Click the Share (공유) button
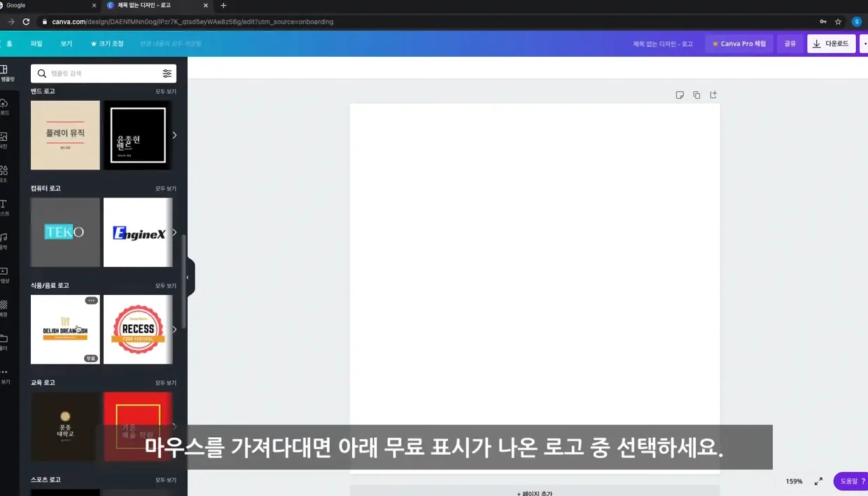This screenshot has height=496, width=868. [x=790, y=43]
